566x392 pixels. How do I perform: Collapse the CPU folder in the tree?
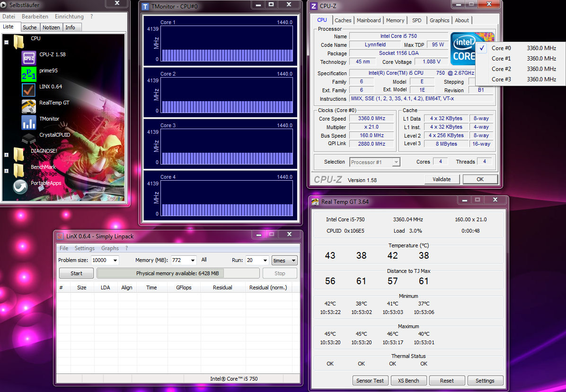click(6, 42)
